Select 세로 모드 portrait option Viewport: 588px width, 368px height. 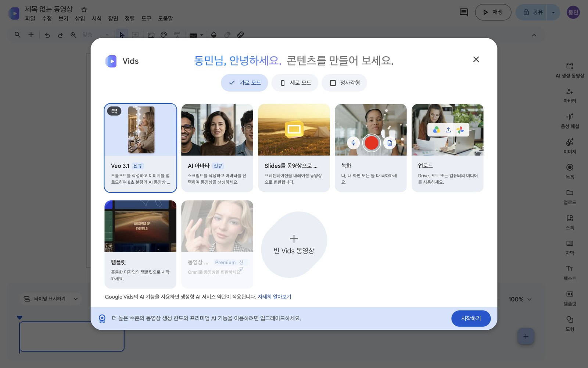point(295,83)
